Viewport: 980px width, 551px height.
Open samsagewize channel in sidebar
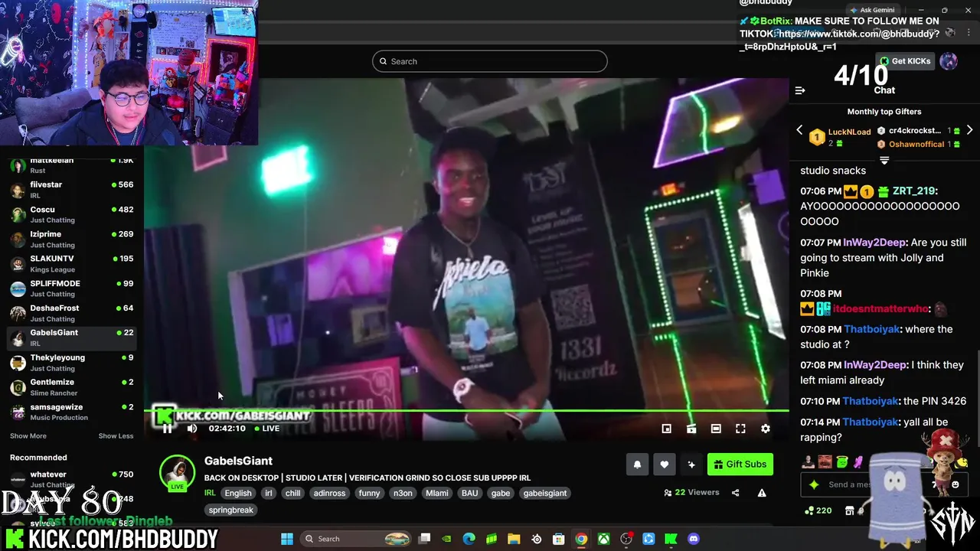click(71, 412)
